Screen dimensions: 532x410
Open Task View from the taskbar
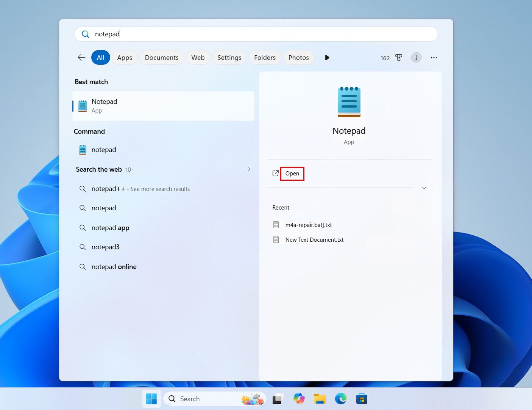click(x=278, y=399)
